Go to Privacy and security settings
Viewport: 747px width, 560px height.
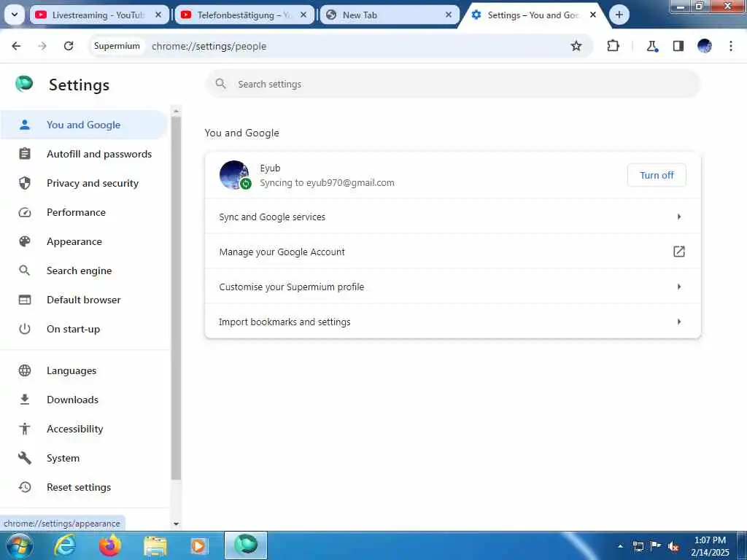[93, 183]
